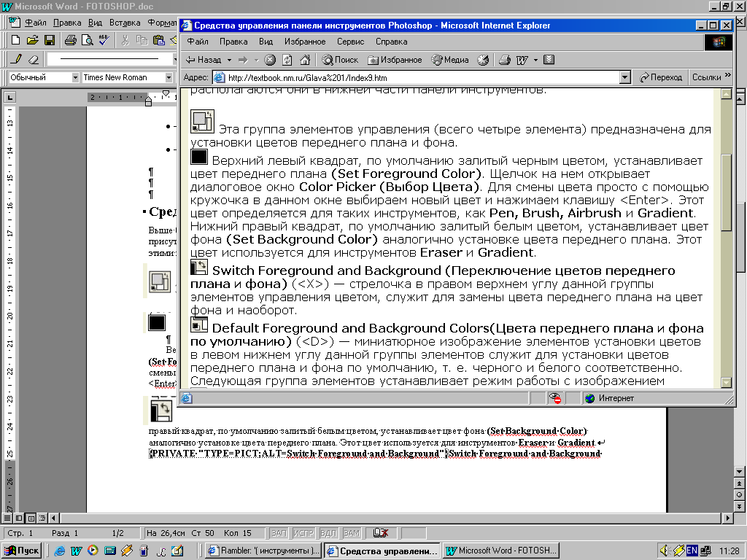Open Избранное favorites pane from IE toolbar

click(x=395, y=60)
